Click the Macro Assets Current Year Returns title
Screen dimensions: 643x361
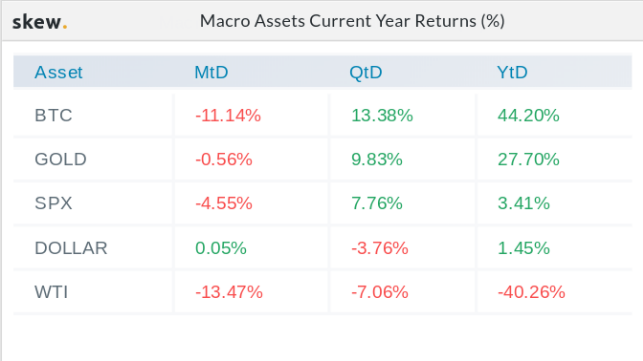352,21
